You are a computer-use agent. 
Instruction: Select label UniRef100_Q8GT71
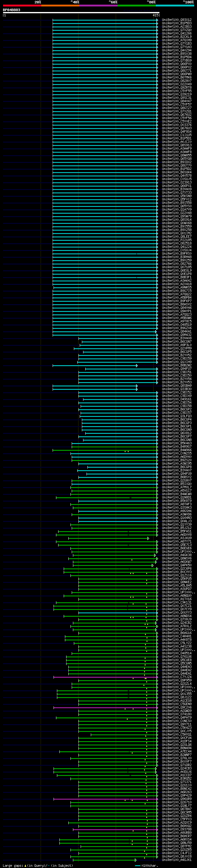(177, 71)
